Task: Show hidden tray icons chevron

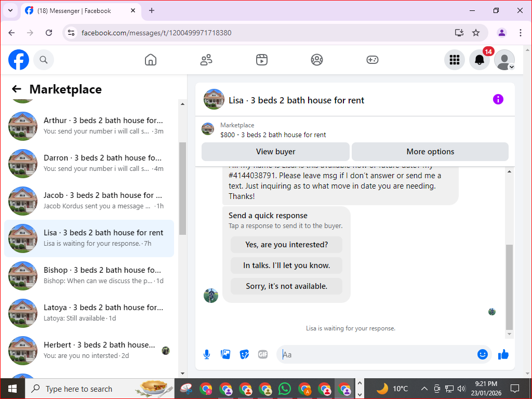Action: coord(424,389)
